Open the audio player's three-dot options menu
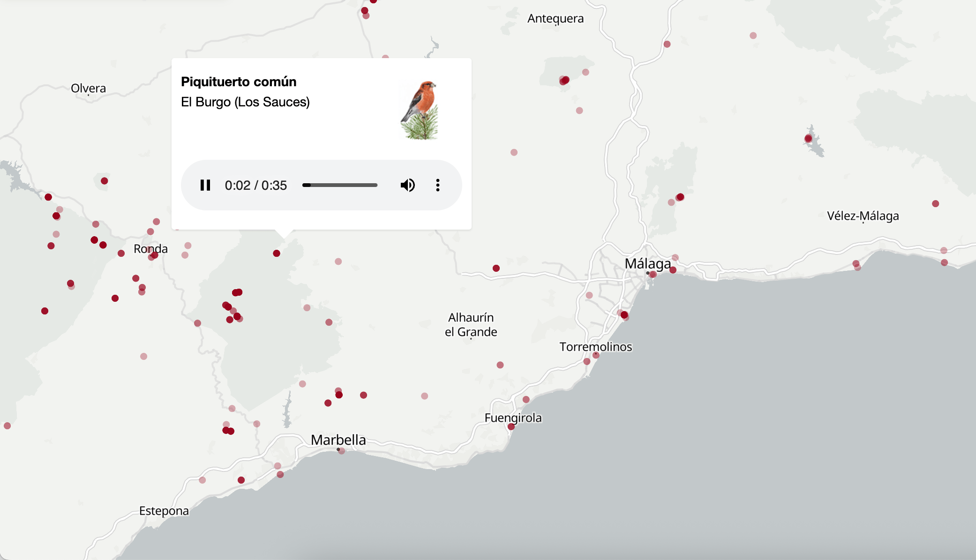 [x=438, y=185]
